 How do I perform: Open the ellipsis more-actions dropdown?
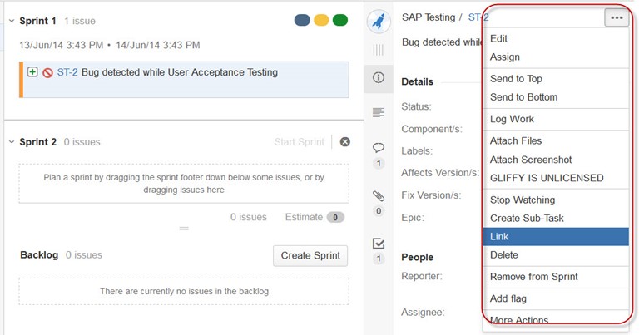[x=616, y=17]
